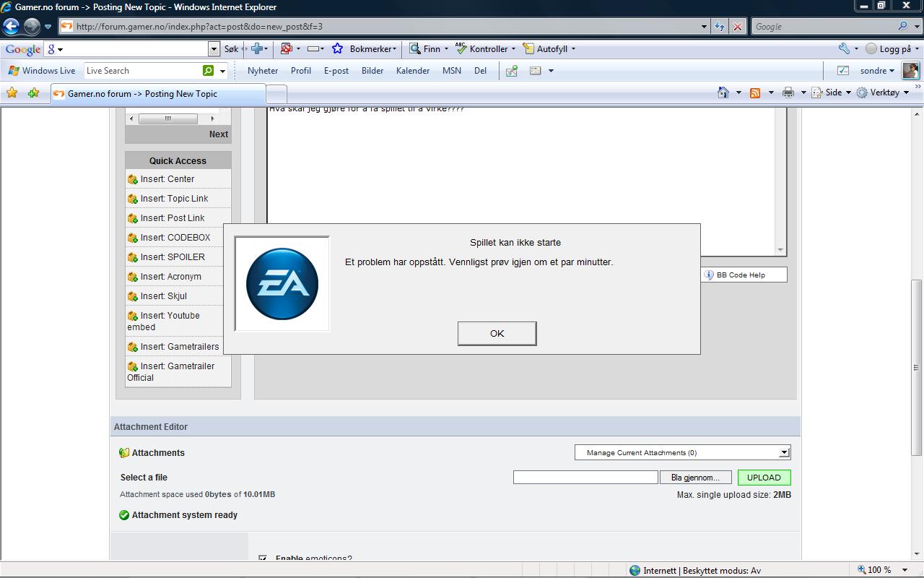This screenshot has height=578, width=924.
Task: Open the Side page menu
Action: [x=831, y=92]
